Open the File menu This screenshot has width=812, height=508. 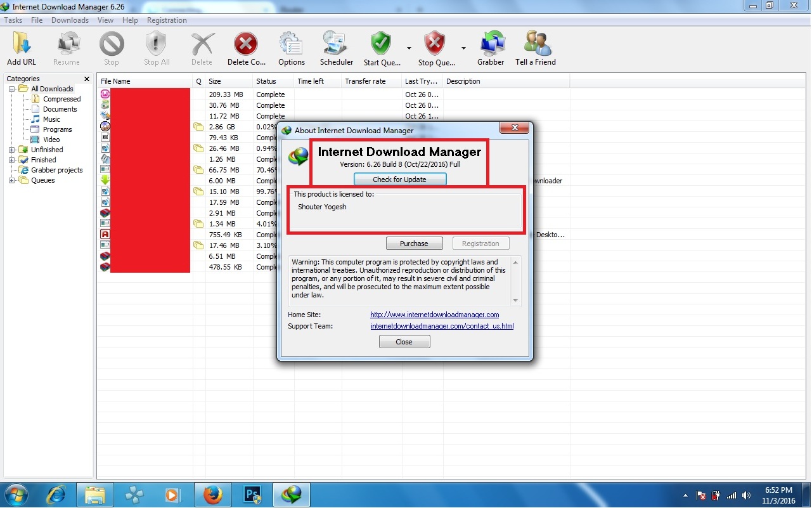point(37,20)
